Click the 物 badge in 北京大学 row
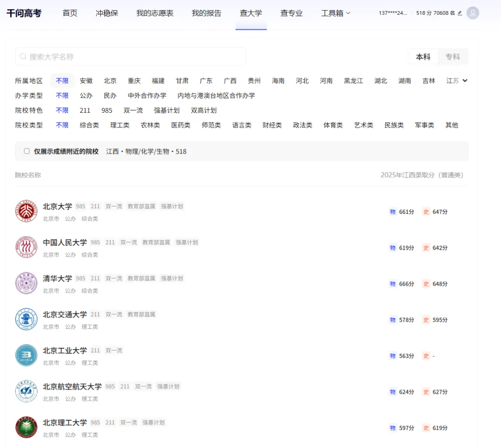Image resolution: width=501 pixels, height=448 pixels. click(x=393, y=211)
